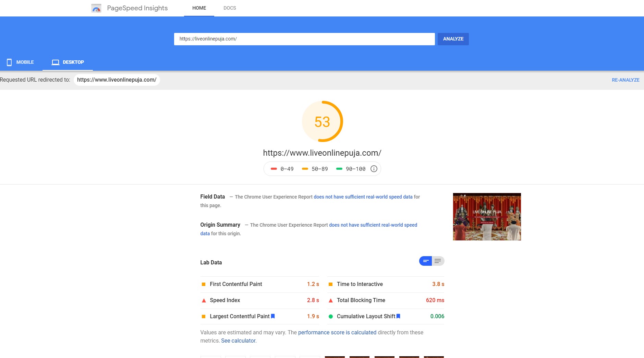644x358 pixels.
Task: Open the See calculator link
Action: coord(239,341)
